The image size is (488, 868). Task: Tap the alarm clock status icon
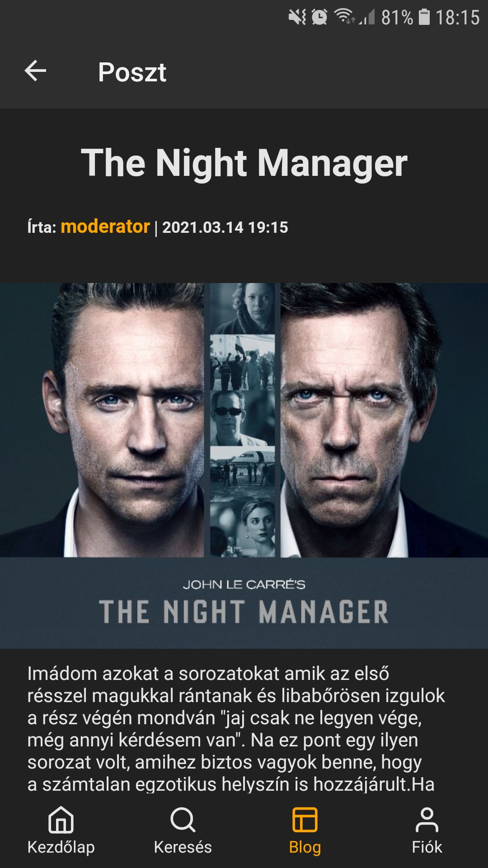(319, 17)
